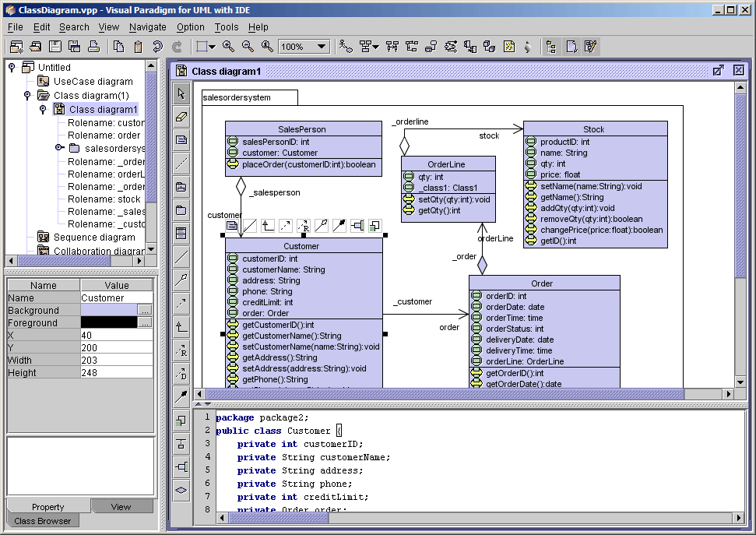Switch to the View tab at panel bottom
This screenshot has height=535, width=756.
click(121, 506)
